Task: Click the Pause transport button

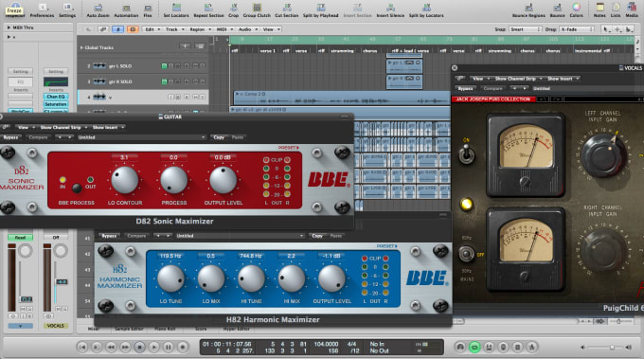Action: point(168,347)
